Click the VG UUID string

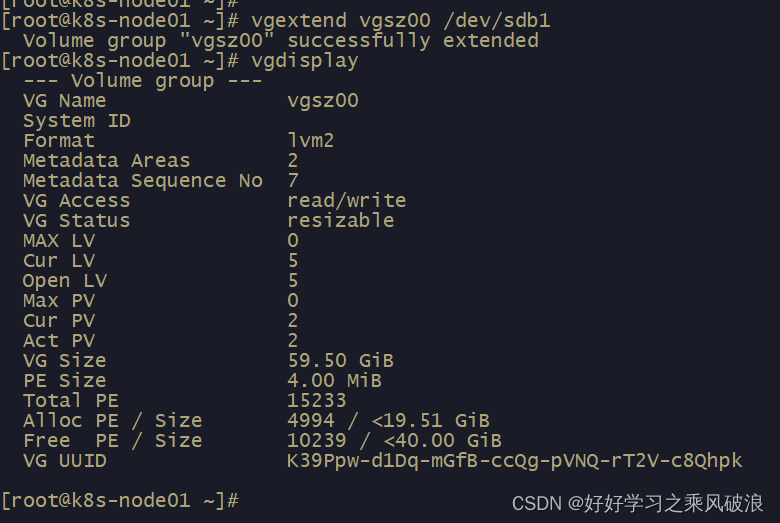[514, 460]
